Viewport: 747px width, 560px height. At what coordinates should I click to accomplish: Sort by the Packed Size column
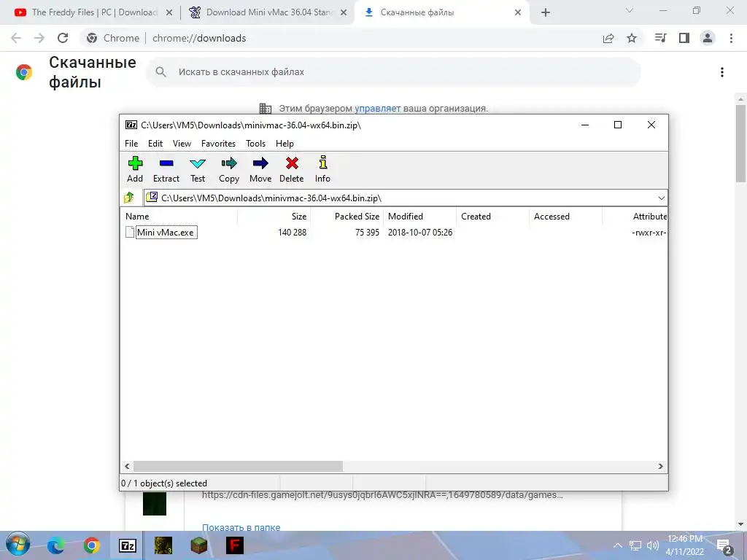tap(347, 216)
